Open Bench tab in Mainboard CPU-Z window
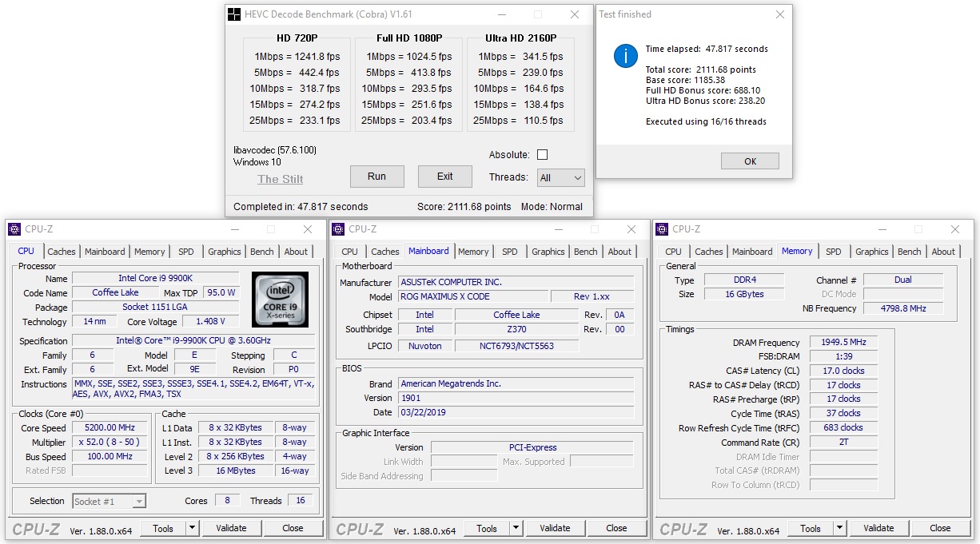Screen dimensions: 980x544 tap(586, 252)
